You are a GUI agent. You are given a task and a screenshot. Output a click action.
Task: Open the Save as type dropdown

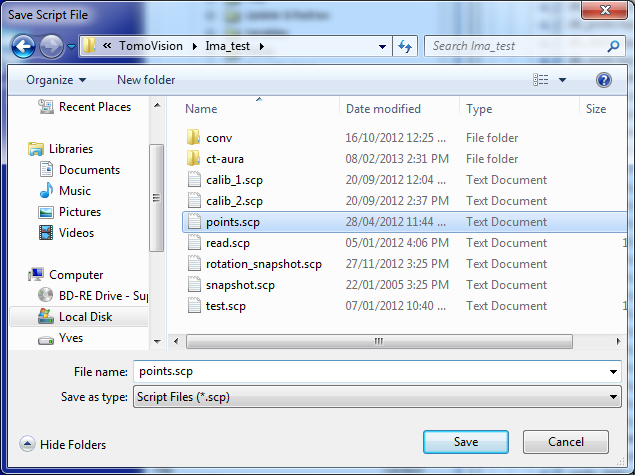(x=613, y=397)
